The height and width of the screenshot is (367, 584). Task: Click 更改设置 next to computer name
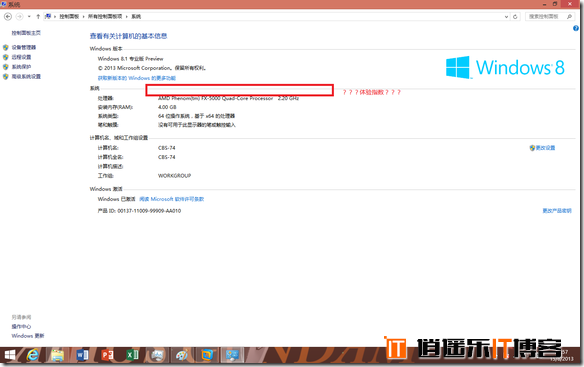tap(545, 148)
